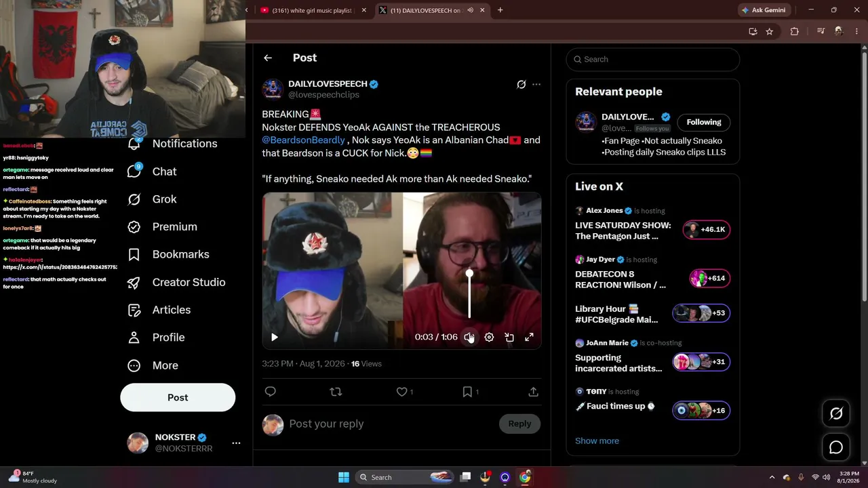Open Google Chrome from the taskbar
This screenshot has height=488, width=868.
pos(525,477)
